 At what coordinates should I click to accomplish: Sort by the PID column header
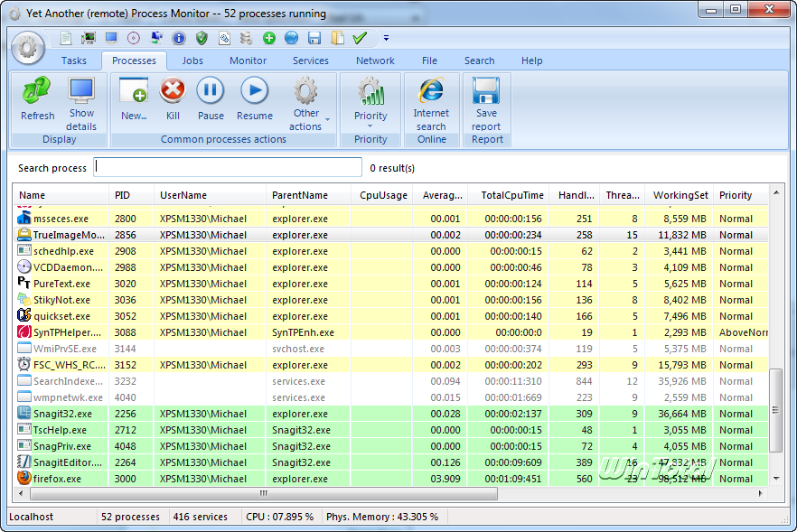(131, 195)
